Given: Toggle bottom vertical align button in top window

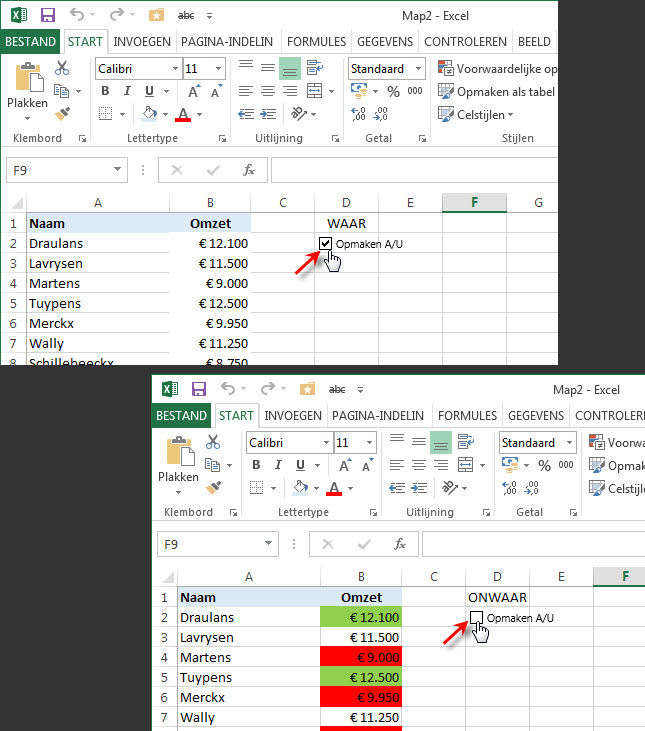Looking at the screenshot, I should pos(289,69).
